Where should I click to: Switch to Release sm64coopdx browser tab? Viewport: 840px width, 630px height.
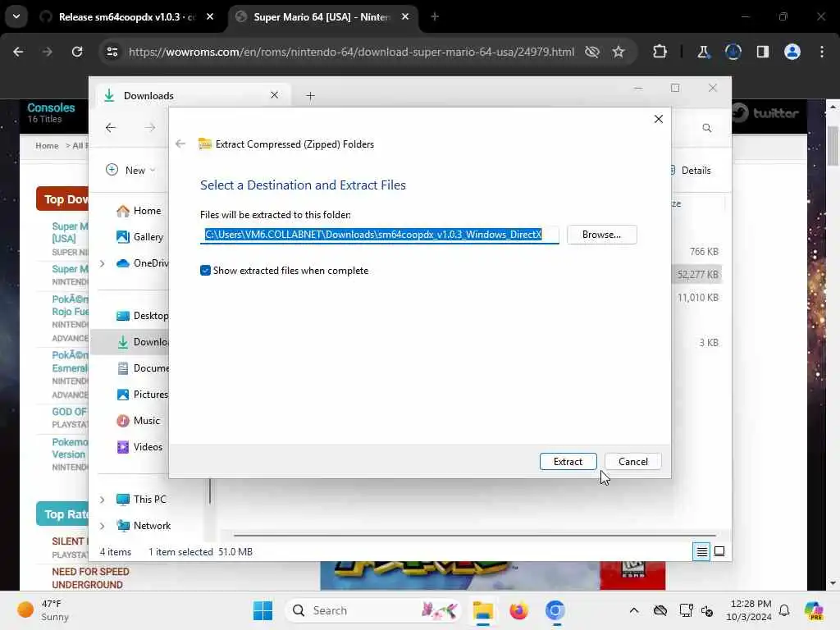point(126,17)
